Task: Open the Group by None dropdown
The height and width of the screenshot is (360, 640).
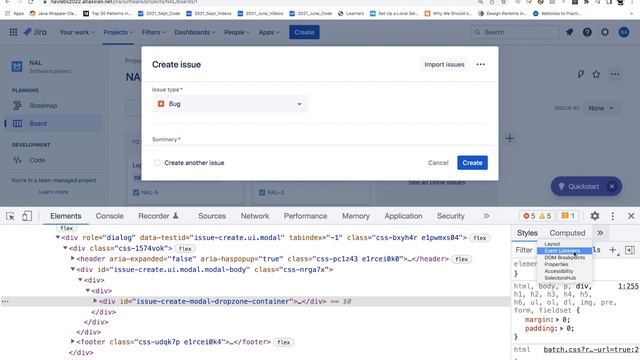Action: coord(601,108)
